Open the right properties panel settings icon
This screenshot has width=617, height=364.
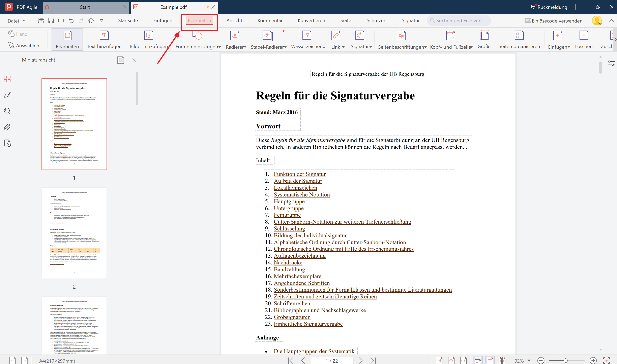point(611,63)
